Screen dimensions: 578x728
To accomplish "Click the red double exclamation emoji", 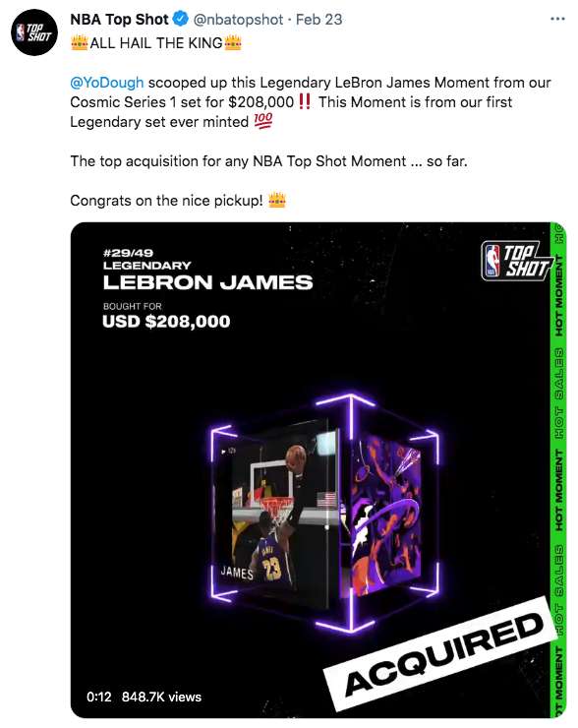I will pos(305,101).
